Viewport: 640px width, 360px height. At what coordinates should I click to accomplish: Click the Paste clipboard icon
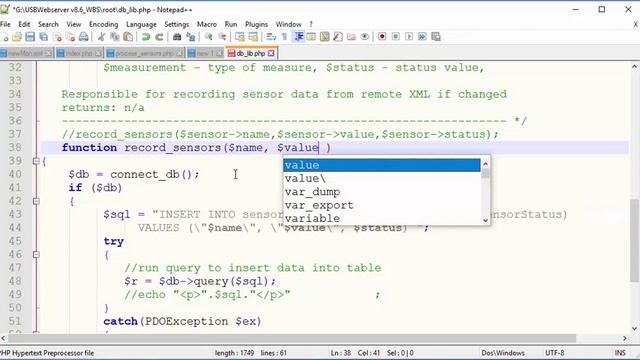click(x=128, y=37)
